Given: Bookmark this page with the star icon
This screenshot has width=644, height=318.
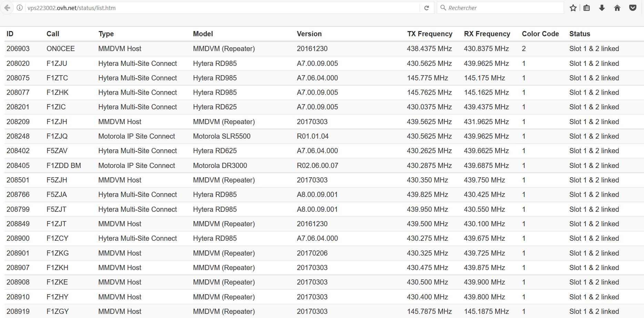Looking at the screenshot, I should [x=573, y=8].
